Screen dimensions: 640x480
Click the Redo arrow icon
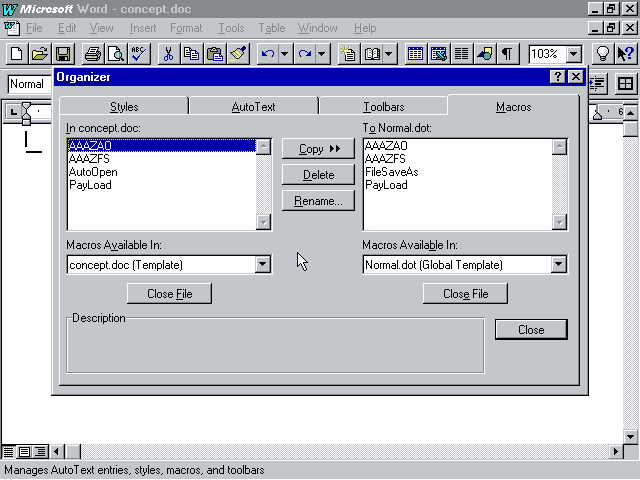(305, 53)
